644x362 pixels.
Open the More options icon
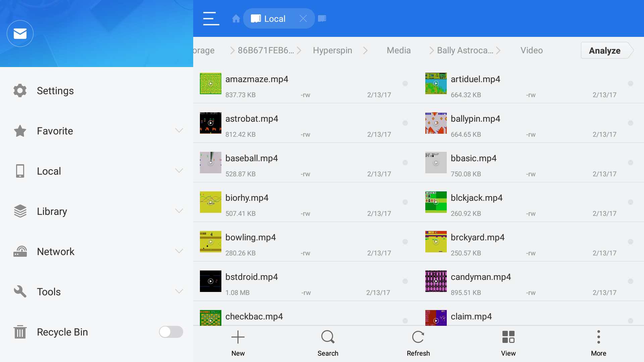pos(599,342)
